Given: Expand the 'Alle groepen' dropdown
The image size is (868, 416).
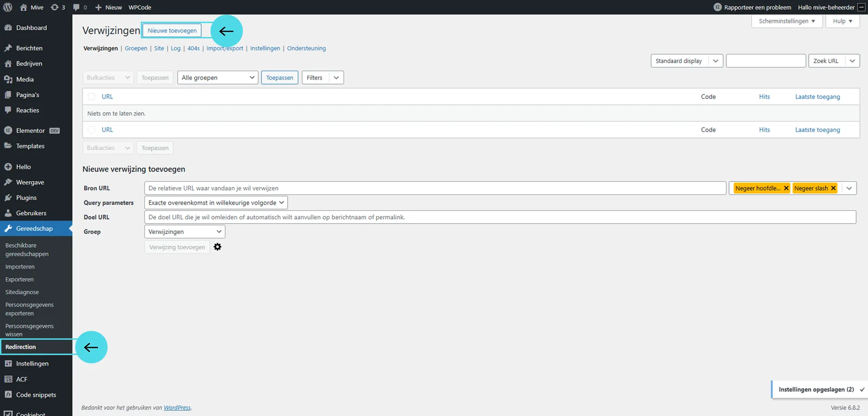Looking at the screenshot, I should coord(217,78).
